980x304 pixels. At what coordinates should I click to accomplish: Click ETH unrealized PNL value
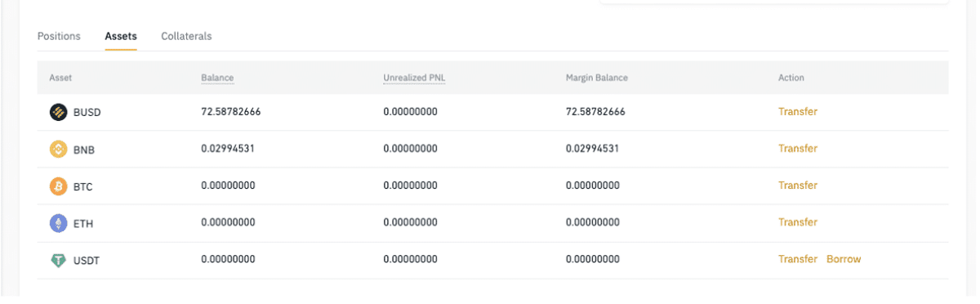tap(410, 222)
